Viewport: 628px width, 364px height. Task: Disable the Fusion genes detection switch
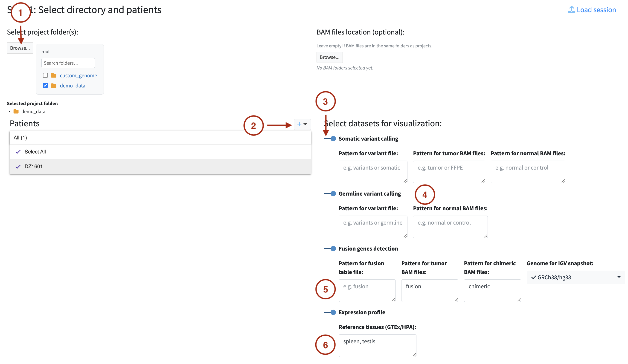[x=330, y=249]
